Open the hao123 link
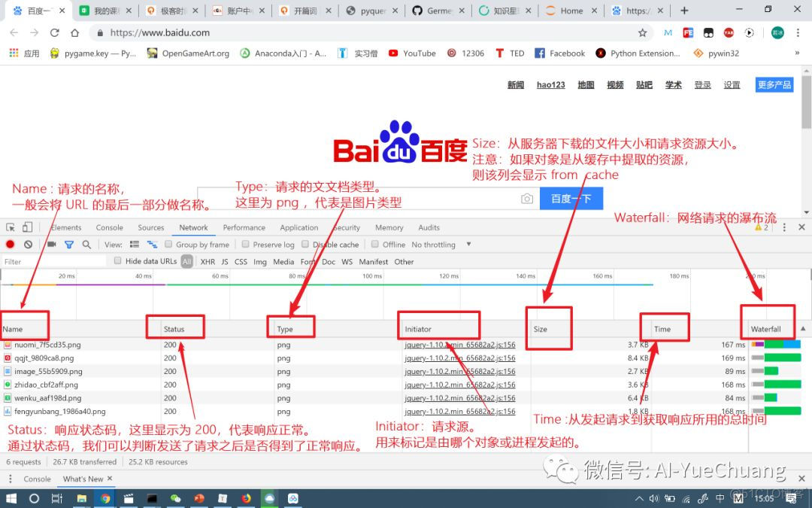812x508 pixels. coord(550,85)
